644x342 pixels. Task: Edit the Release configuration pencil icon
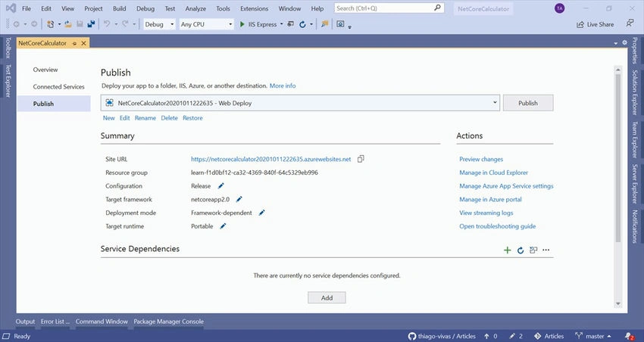point(221,186)
